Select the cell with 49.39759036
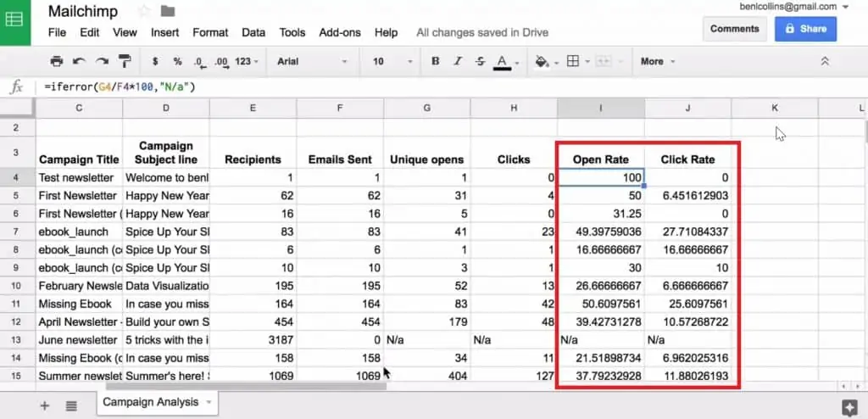The width and height of the screenshot is (868, 419). [x=601, y=232]
